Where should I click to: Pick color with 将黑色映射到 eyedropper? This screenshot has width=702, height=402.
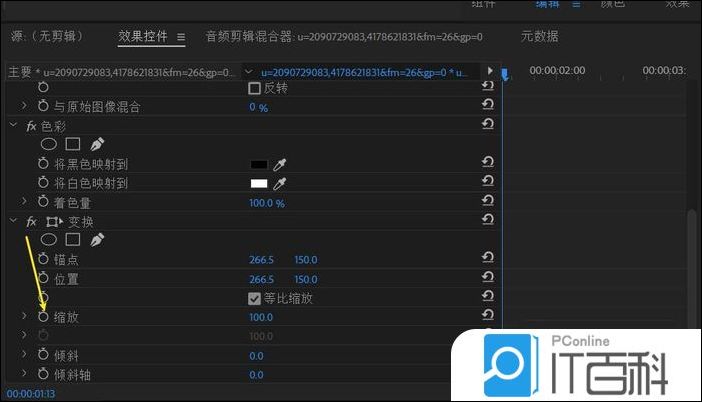click(280, 165)
